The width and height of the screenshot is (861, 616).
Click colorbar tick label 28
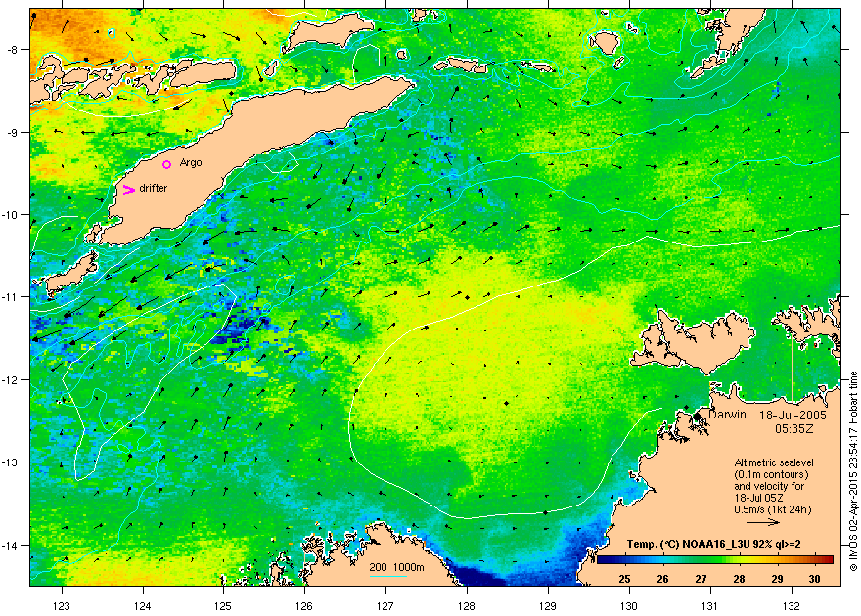(739, 579)
